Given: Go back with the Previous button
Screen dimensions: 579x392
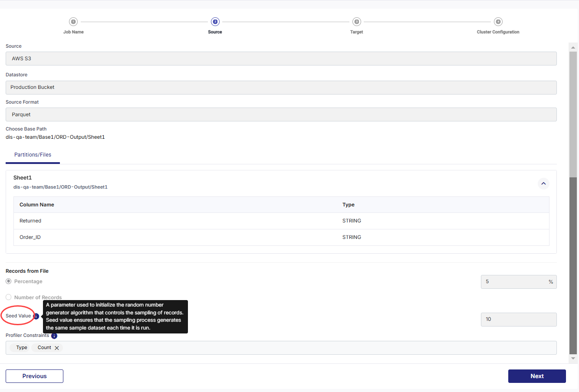Looking at the screenshot, I should click(x=34, y=376).
